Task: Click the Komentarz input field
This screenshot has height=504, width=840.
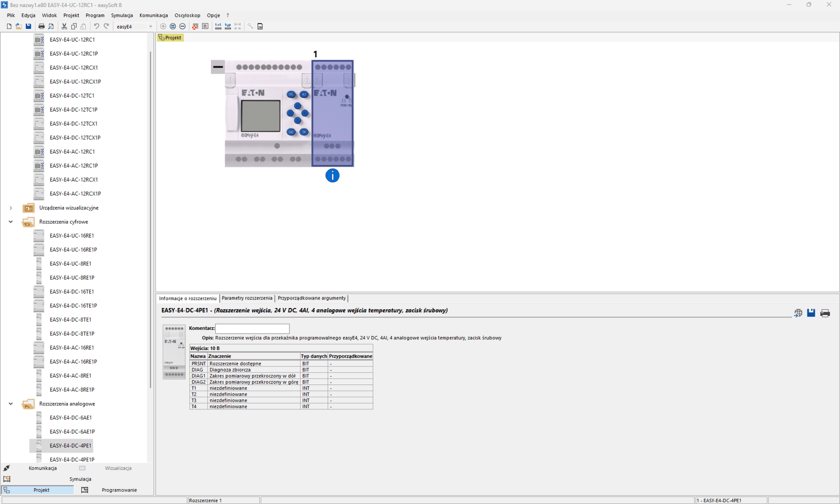Action: coord(252,329)
